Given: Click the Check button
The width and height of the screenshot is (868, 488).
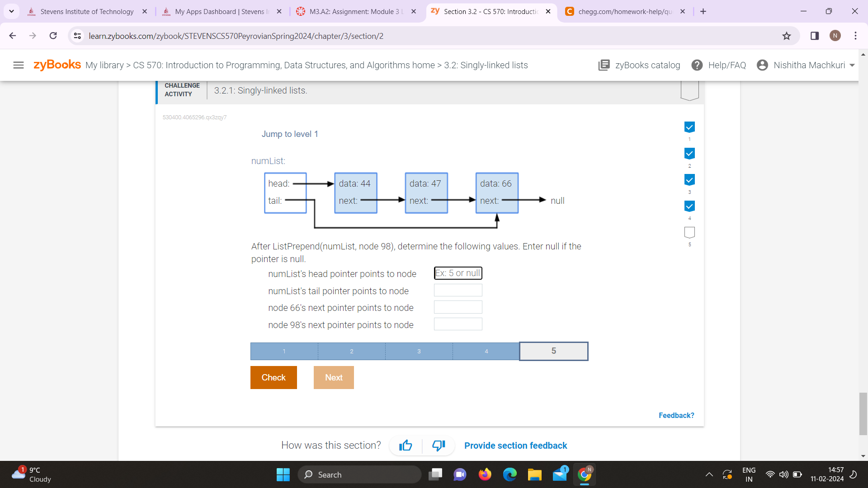Looking at the screenshot, I should [x=273, y=377].
